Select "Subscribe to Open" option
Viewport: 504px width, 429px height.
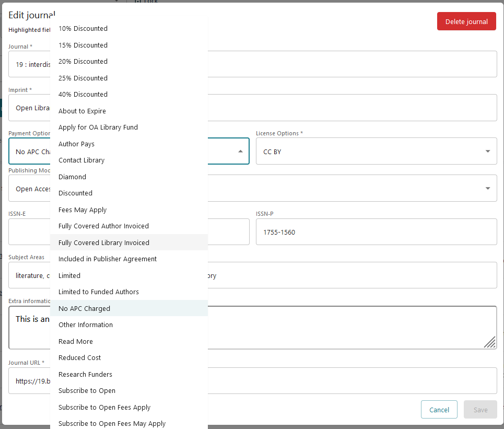(x=87, y=390)
